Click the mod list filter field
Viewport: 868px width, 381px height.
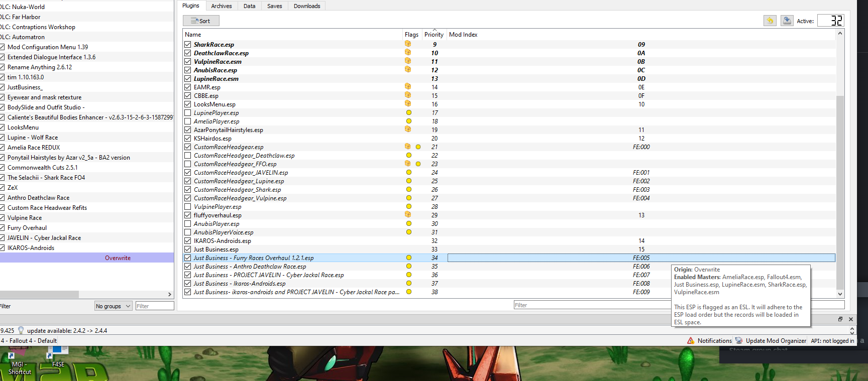point(155,306)
